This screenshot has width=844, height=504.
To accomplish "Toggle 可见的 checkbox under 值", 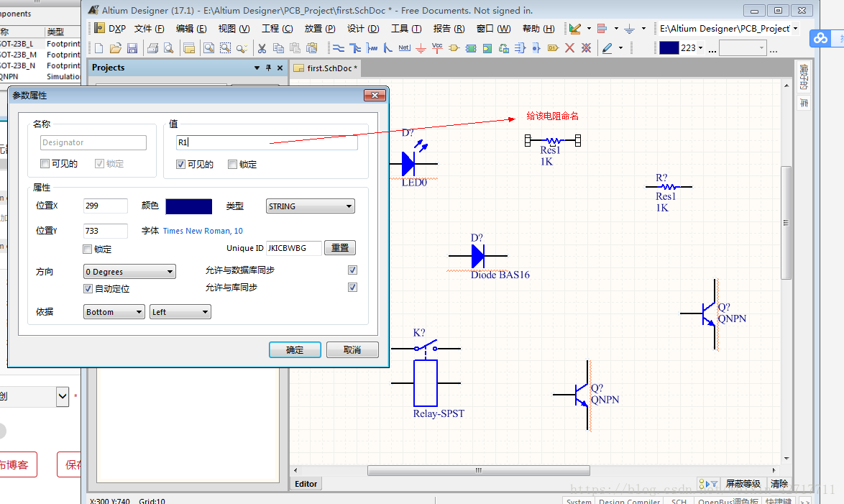I will tap(181, 164).
